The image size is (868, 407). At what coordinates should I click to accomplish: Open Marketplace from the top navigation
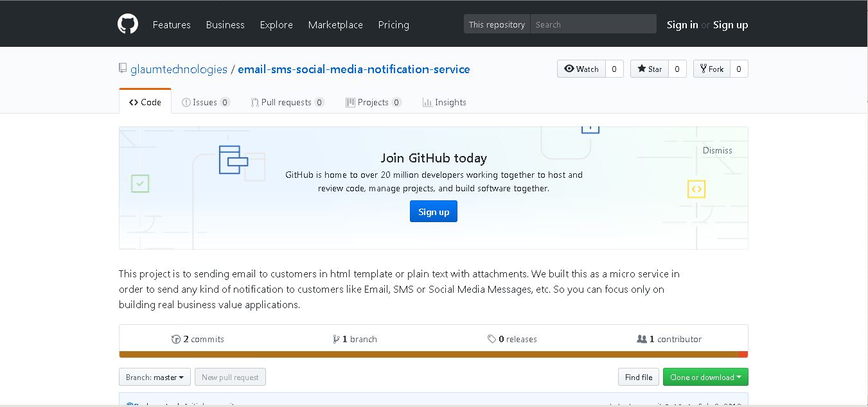(335, 24)
